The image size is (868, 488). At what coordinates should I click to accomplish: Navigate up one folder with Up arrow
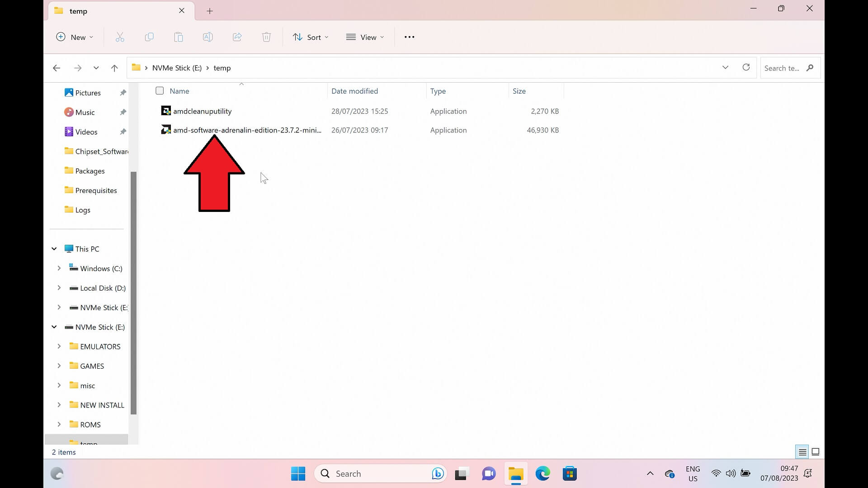(114, 68)
